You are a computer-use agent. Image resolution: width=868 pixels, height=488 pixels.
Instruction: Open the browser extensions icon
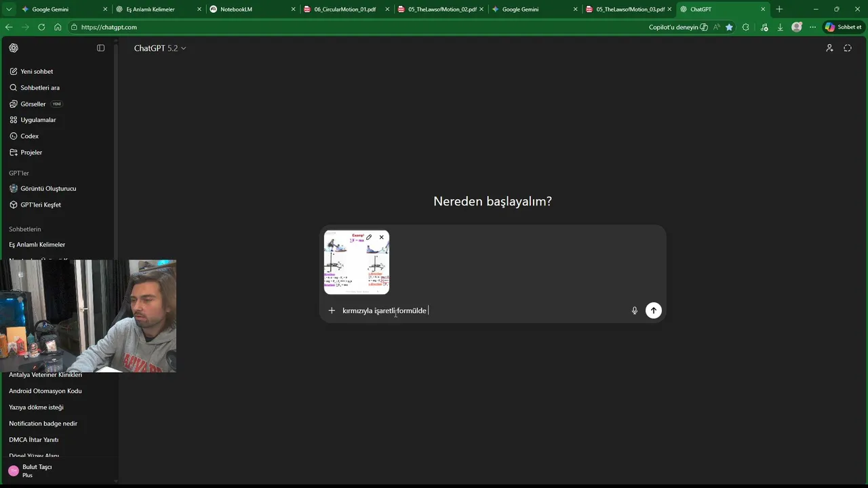[x=746, y=27]
